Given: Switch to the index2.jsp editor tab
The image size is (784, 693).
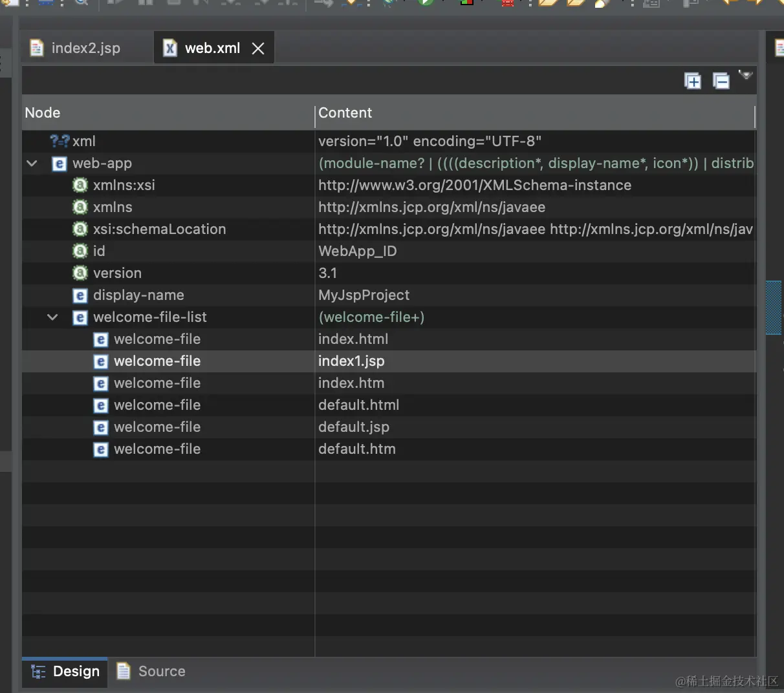Looking at the screenshot, I should (x=76, y=48).
